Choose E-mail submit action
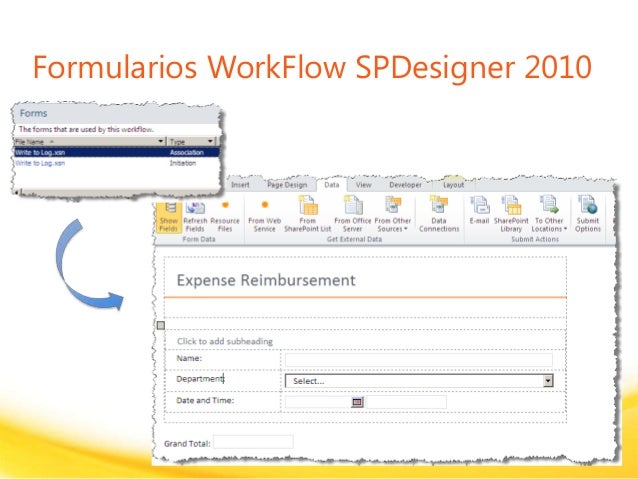638x479 pixels. tap(479, 210)
